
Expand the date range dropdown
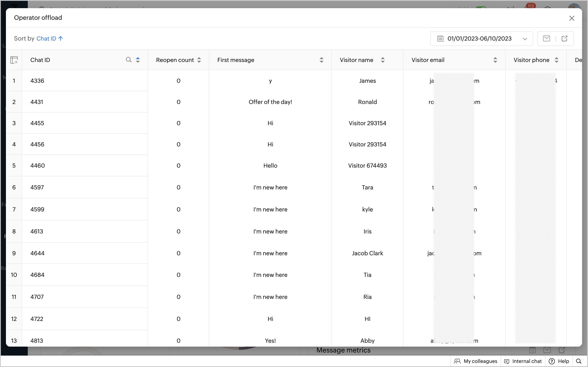pyautogui.click(x=525, y=39)
